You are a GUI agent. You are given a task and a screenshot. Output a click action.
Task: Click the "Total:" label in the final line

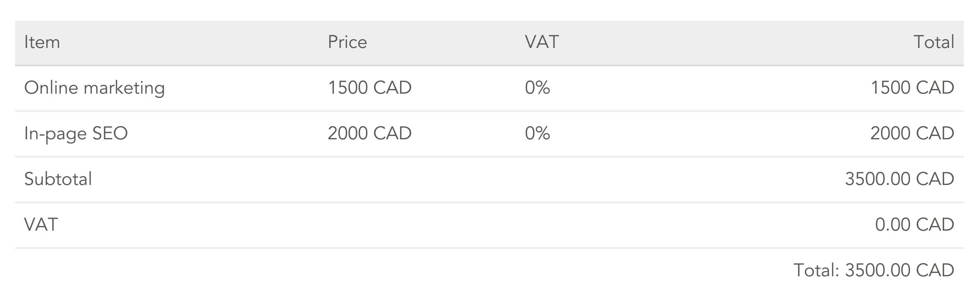(816, 271)
